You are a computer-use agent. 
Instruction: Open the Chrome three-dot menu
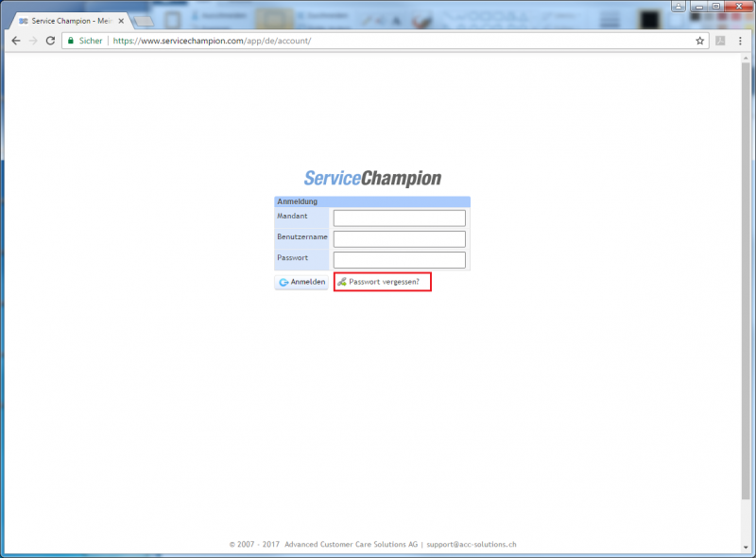pos(741,41)
